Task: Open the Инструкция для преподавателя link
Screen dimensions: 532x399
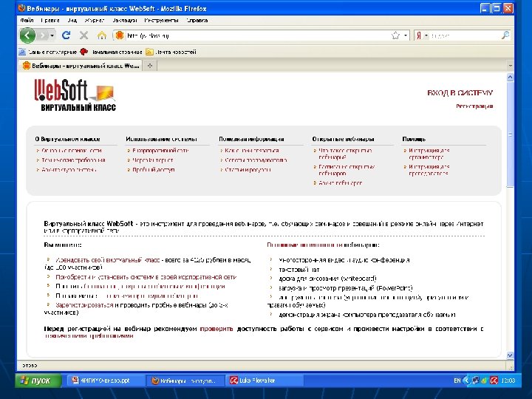Action: (429, 170)
